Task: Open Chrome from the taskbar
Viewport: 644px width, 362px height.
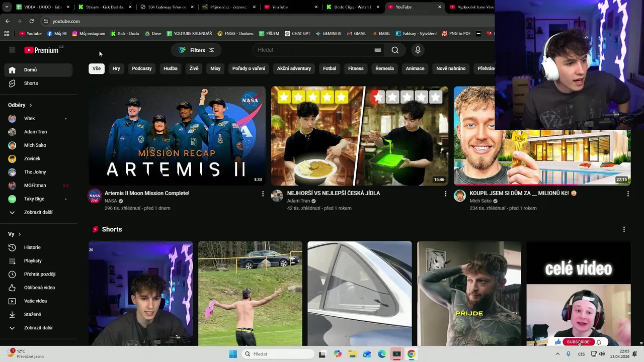Action: [411, 354]
